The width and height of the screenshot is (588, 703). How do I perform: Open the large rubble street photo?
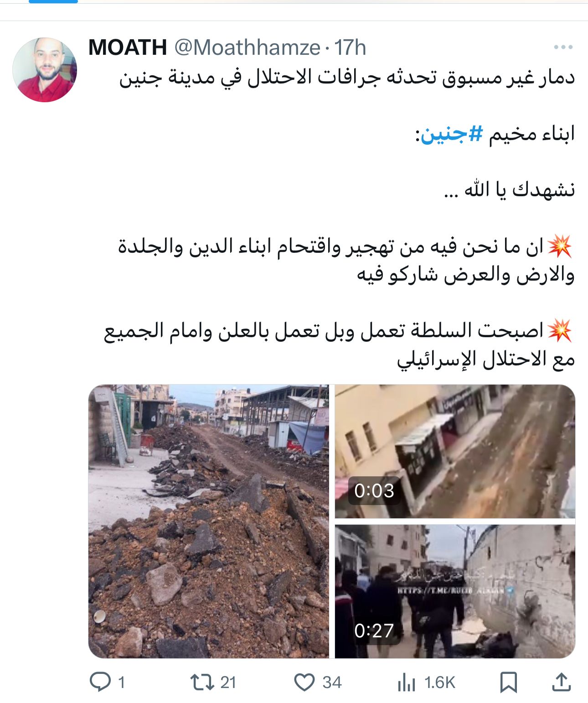point(209,521)
